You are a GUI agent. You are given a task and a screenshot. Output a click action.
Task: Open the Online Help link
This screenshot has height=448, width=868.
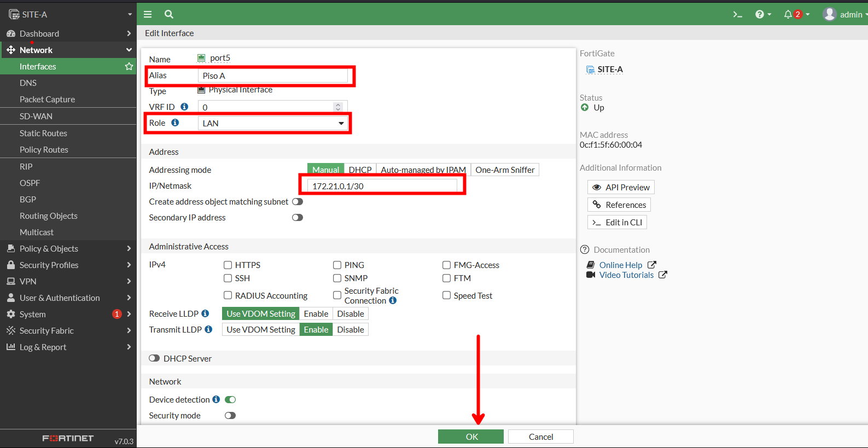pyautogui.click(x=621, y=265)
